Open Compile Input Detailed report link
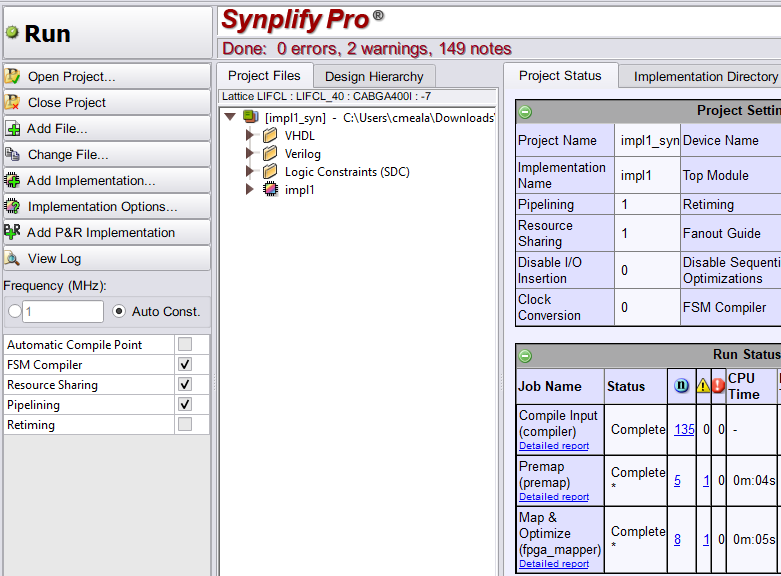 point(554,446)
